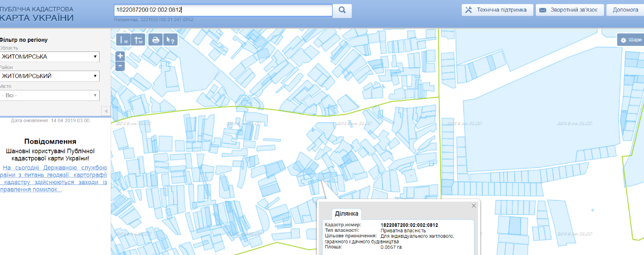Select the Ділянка tab in popup

coord(345,213)
